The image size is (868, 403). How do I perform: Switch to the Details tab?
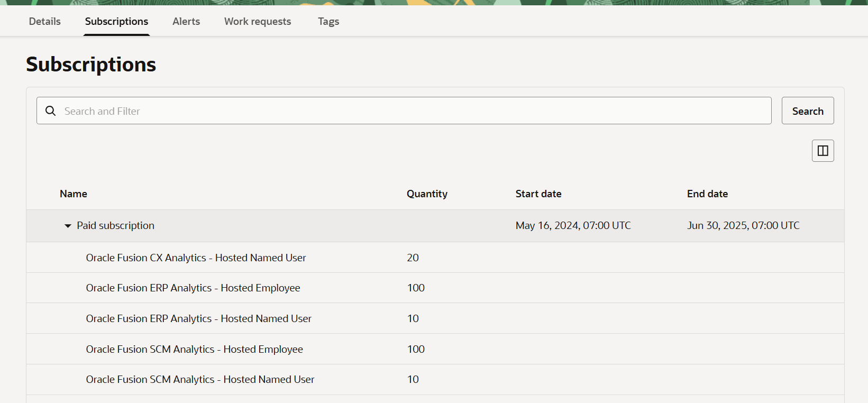click(x=45, y=21)
